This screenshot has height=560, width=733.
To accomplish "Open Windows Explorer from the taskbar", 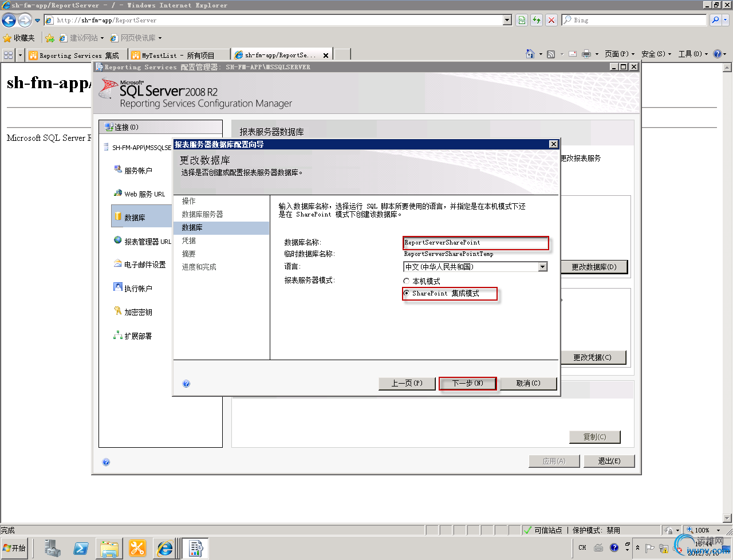I will point(109,548).
